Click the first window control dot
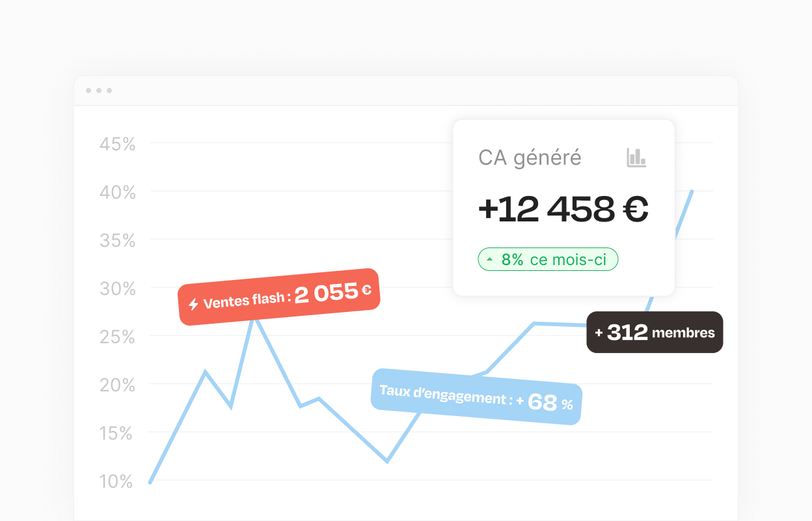Viewport: 812px width, 521px height. 88,91
